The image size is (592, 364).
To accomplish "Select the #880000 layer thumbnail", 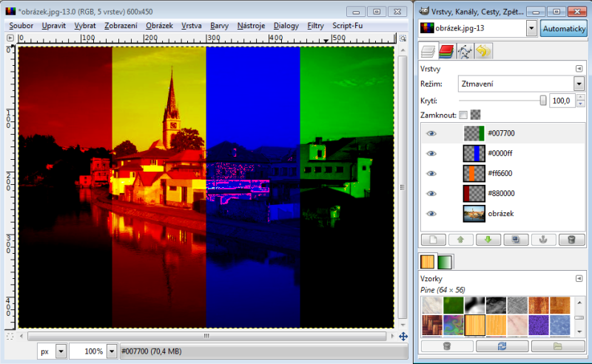I will (474, 193).
